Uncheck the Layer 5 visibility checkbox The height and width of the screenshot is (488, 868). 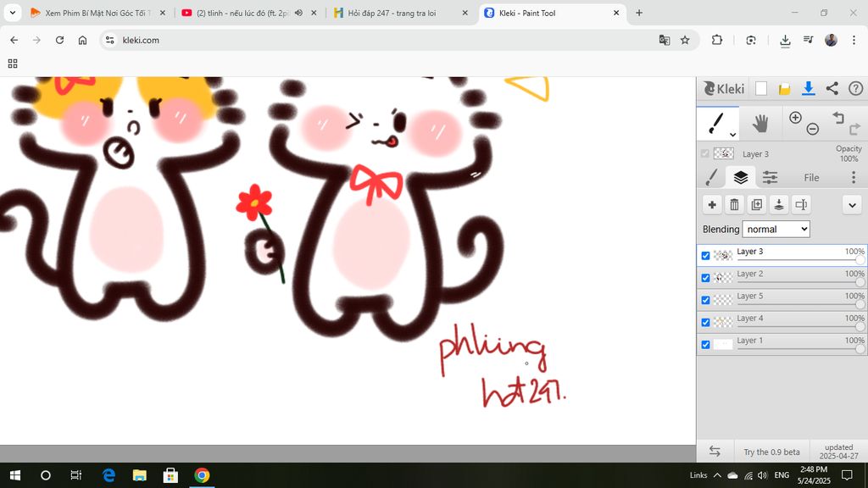click(705, 300)
